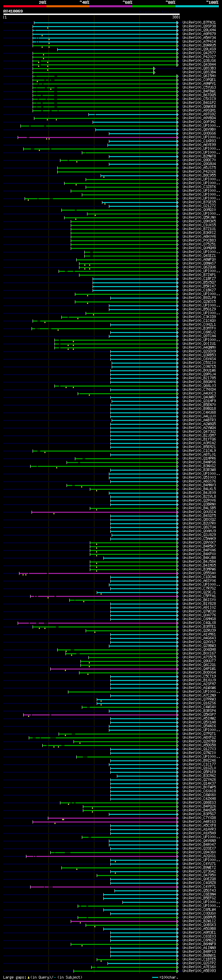This screenshot has width=222, height=980.
Task: Open the short hit UniRef100_Q8S3B3
Action: (199, 68)
